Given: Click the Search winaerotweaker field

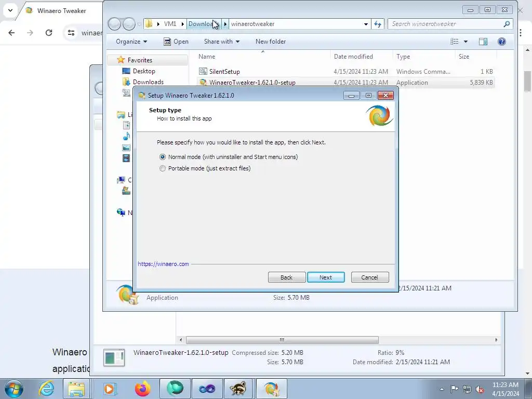Looking at the screenshot, I should (x=446, y=24).
